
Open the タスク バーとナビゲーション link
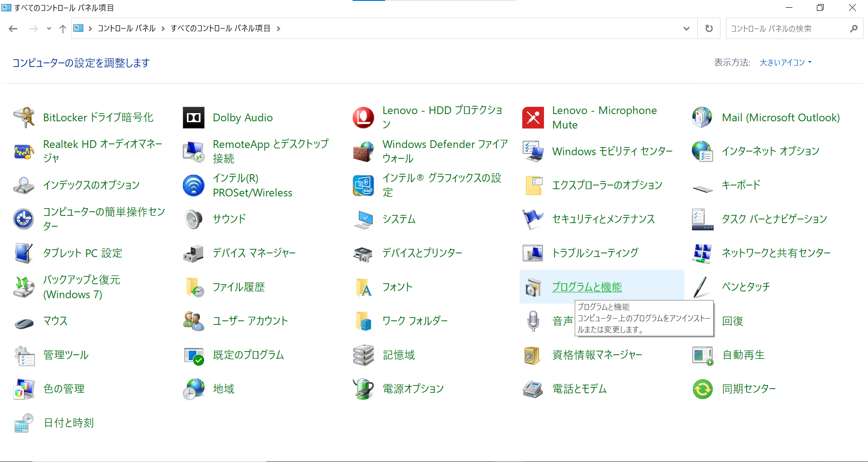pos(774,219)
